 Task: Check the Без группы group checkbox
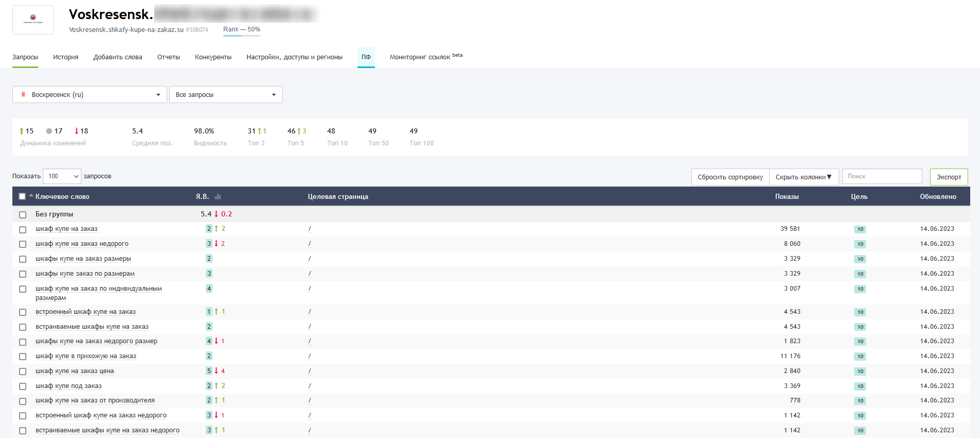click(x=23, y=214)
